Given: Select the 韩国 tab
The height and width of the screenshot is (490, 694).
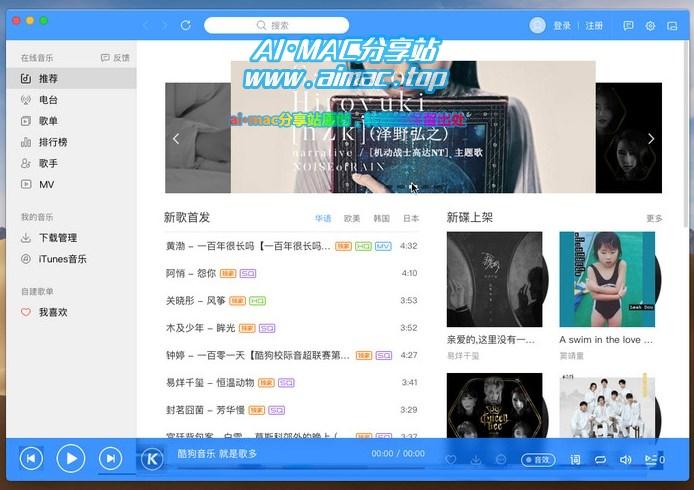Looking at the screenshot, I should [381, 218].
